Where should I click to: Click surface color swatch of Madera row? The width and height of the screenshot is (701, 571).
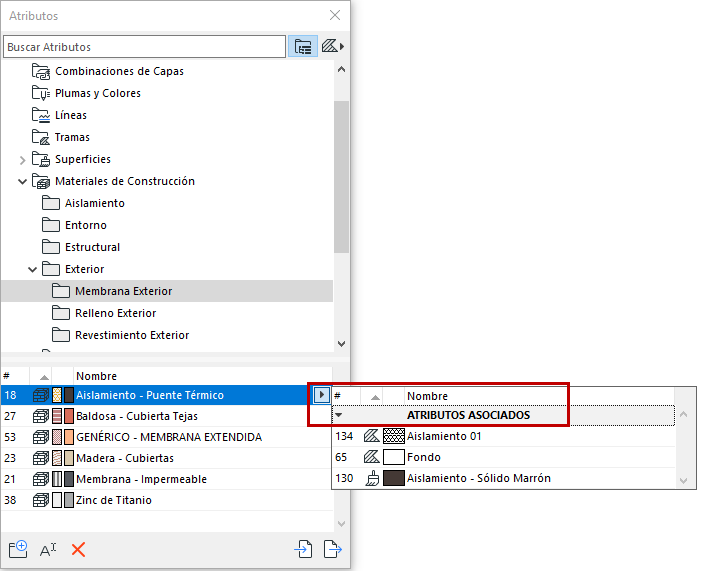click(x=68, y=458)
